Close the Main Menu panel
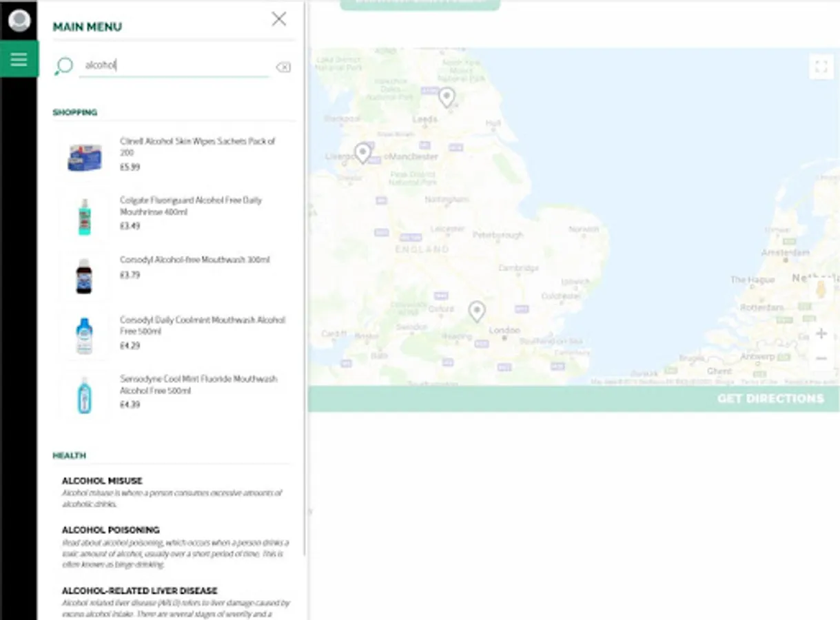 [x=278, y=19]
